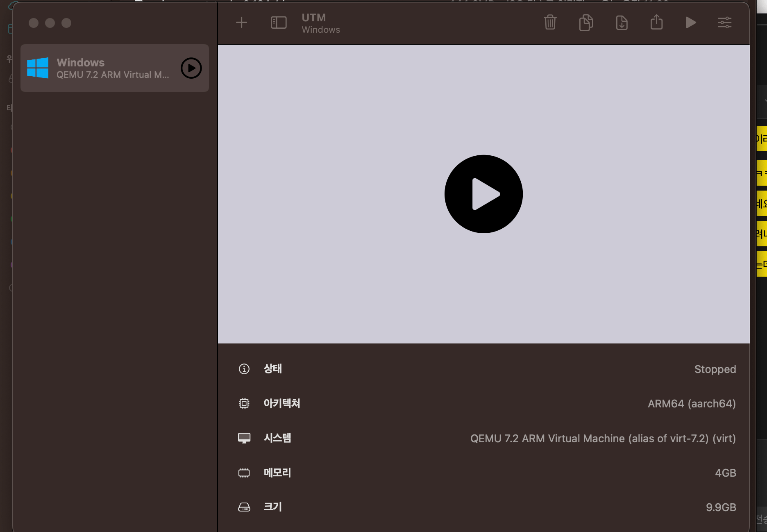Click the memory module icon beside 메모리

tap(244, 473)
